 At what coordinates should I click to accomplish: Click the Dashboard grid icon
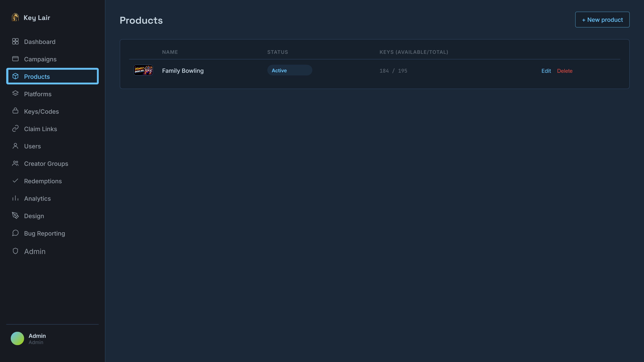pyautogui.click(x=15, y=41)
